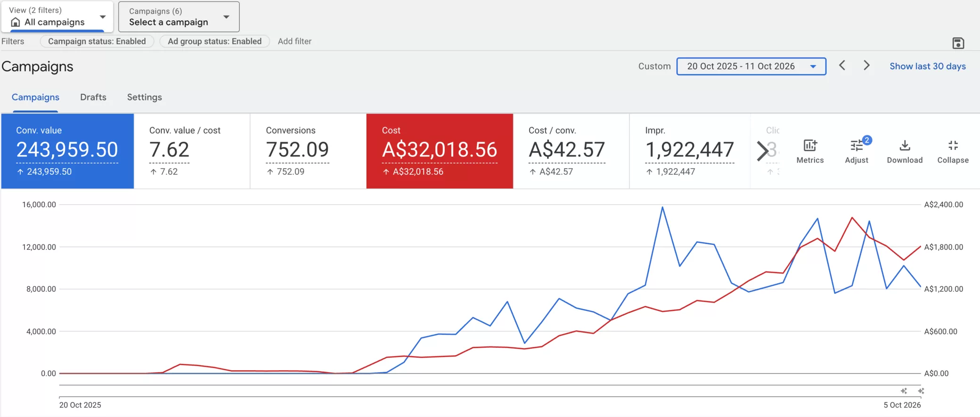Click the 5 Oct 2026 axis date
980x417 pixels.
click(902, 405)
